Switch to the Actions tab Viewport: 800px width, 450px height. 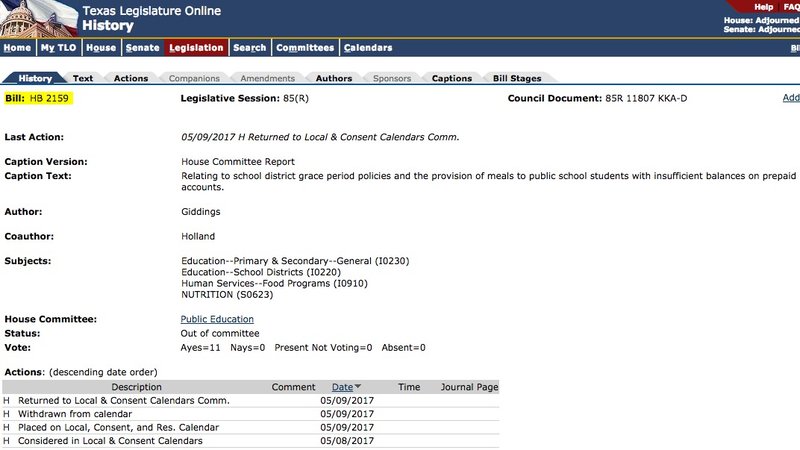pos(131,78)
